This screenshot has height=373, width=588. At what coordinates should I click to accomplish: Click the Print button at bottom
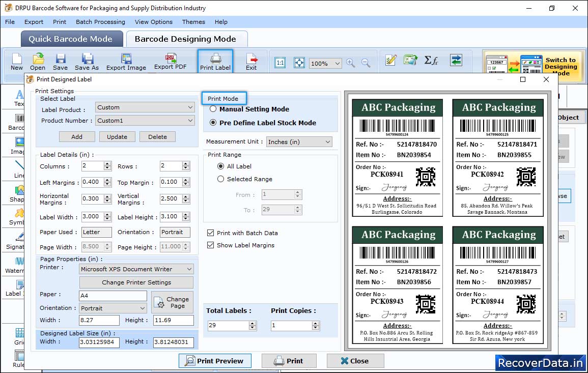pyautogui.click(x=289, y=361)
